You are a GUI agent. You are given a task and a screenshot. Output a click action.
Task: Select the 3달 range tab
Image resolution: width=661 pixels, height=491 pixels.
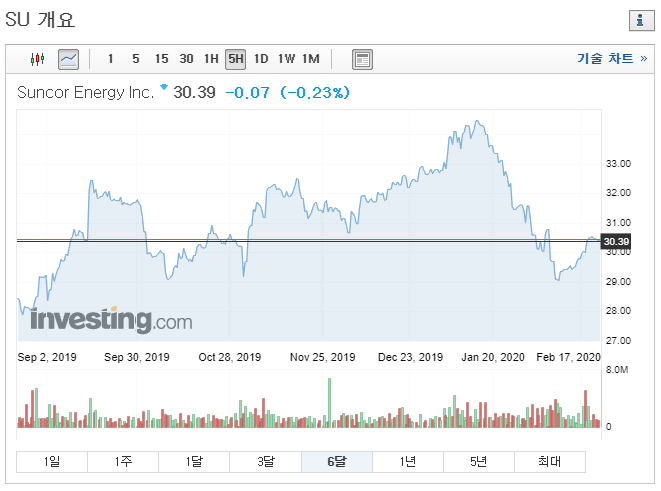(x=266, y=461)
